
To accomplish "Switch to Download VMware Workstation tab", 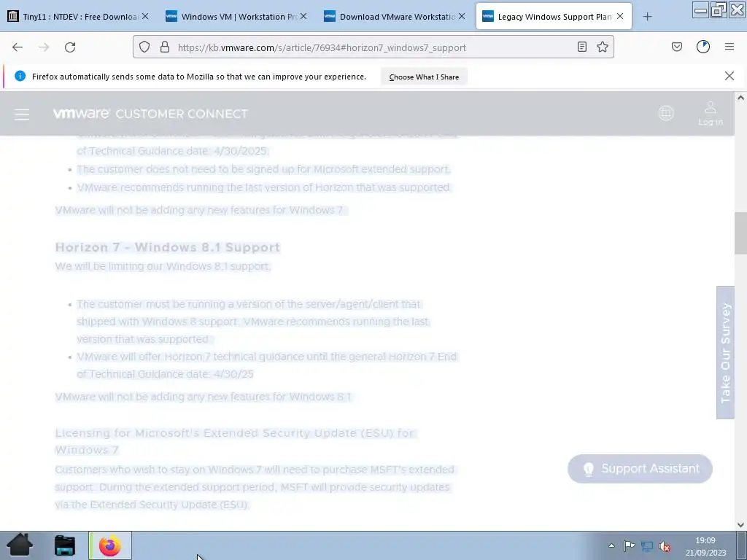I will [395, 17].
